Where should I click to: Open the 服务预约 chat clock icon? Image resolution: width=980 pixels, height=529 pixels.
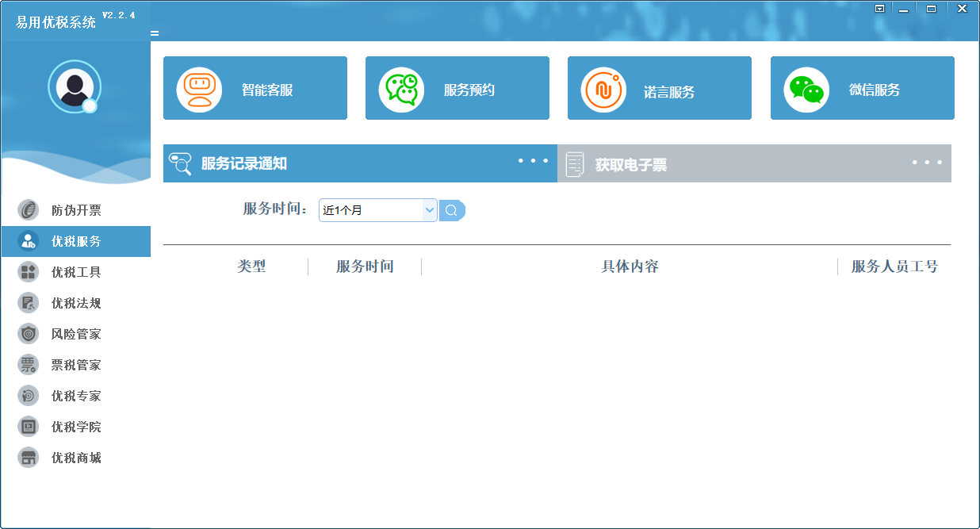401,89
